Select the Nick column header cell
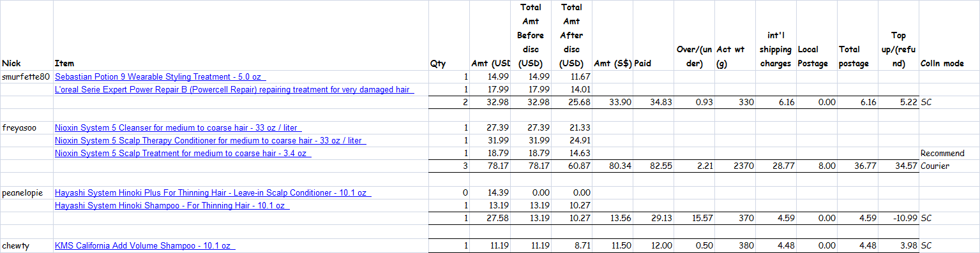The width and height of the screenshot is (980, 253). (26, 35)
